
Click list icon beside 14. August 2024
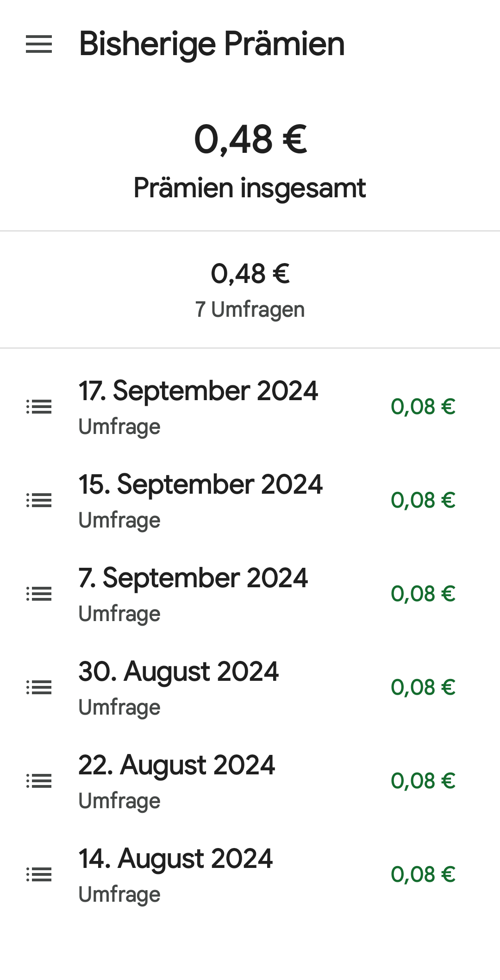pos(39,875)
